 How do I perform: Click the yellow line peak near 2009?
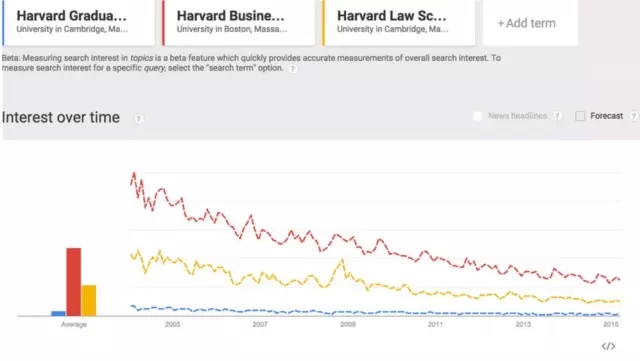click(x=342, y=260)
